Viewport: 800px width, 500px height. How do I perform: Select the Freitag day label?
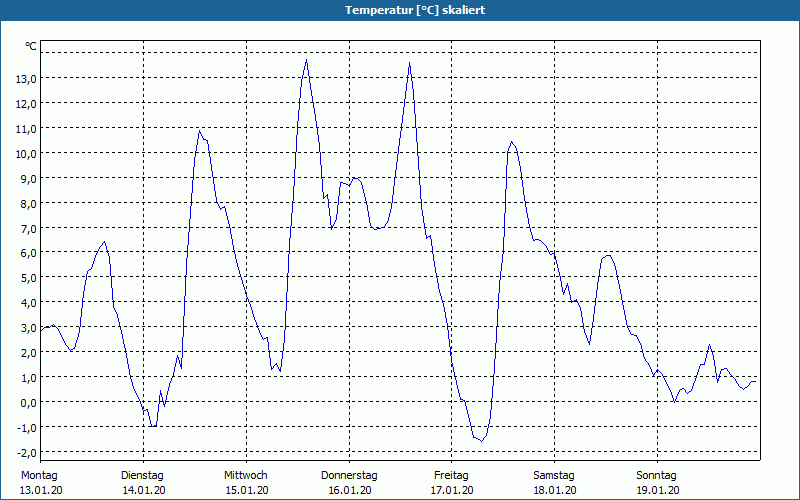coord(452,476)
